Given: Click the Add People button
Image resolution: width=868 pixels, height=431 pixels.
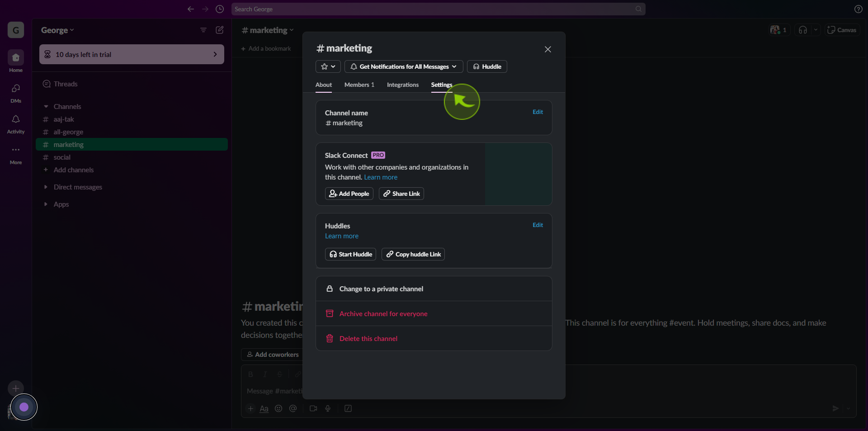Looking at the screenshot, I should click(x=349, y=194).
